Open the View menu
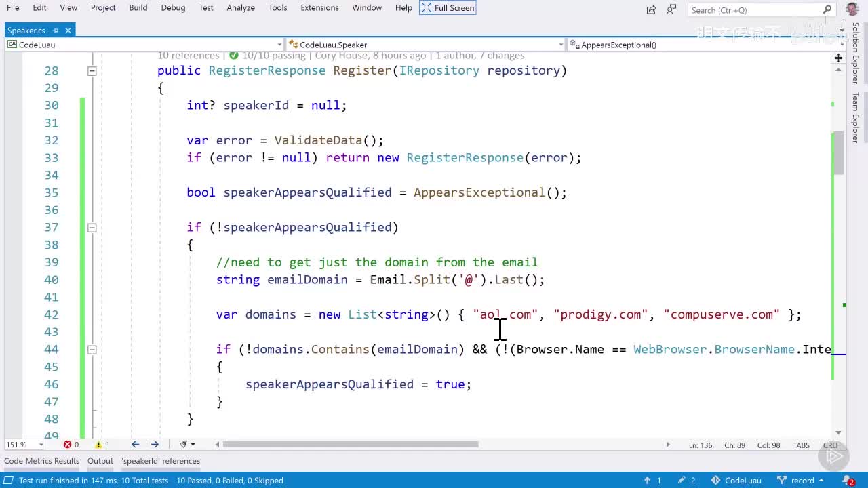The height and width of the screenshot is (488, 868). [x=68, y=7]
